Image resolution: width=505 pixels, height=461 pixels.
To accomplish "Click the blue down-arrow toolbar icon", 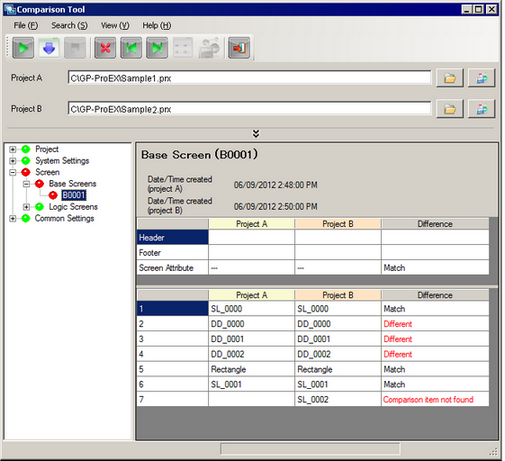I will (49, 48).
